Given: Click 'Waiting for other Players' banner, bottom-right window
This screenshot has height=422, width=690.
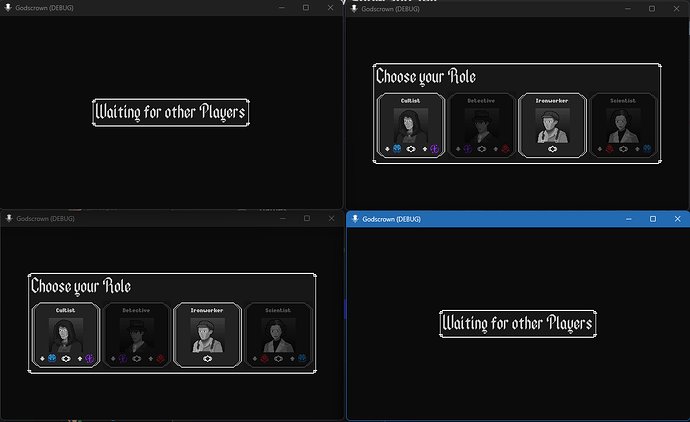Looking at the screenshot, I should point(517,323).
